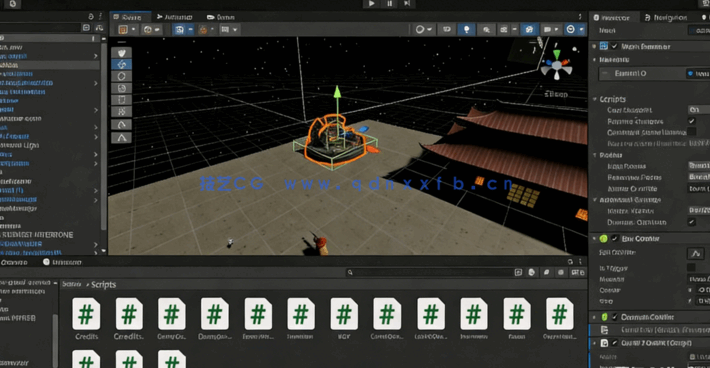Select the Rotate tool
Screen dimensions: 710x368
point(121,76)
